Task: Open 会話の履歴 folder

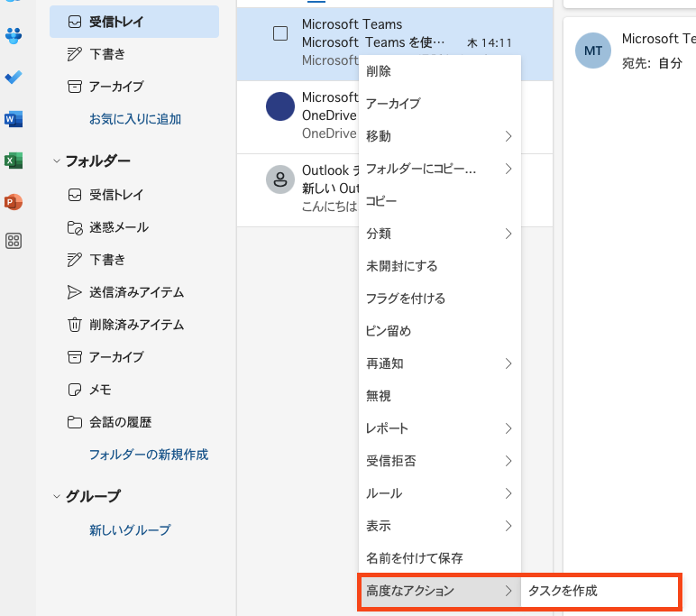Action: [x=134, y=422]
